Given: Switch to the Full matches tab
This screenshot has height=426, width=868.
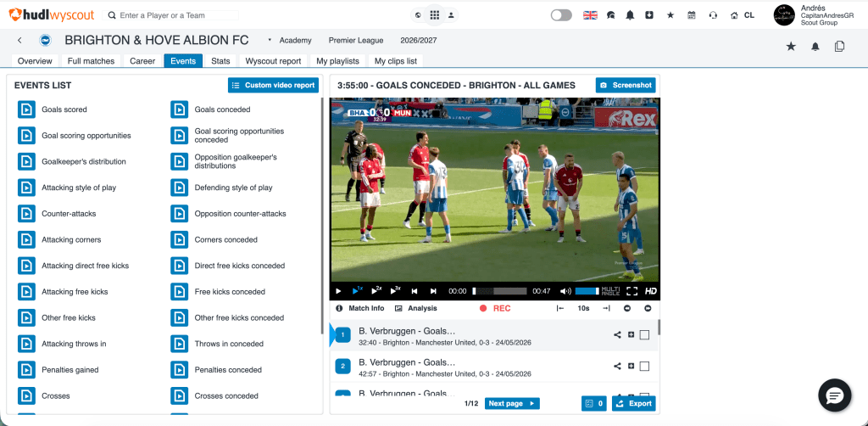Looking at the screenshot, I should point(92,61).
